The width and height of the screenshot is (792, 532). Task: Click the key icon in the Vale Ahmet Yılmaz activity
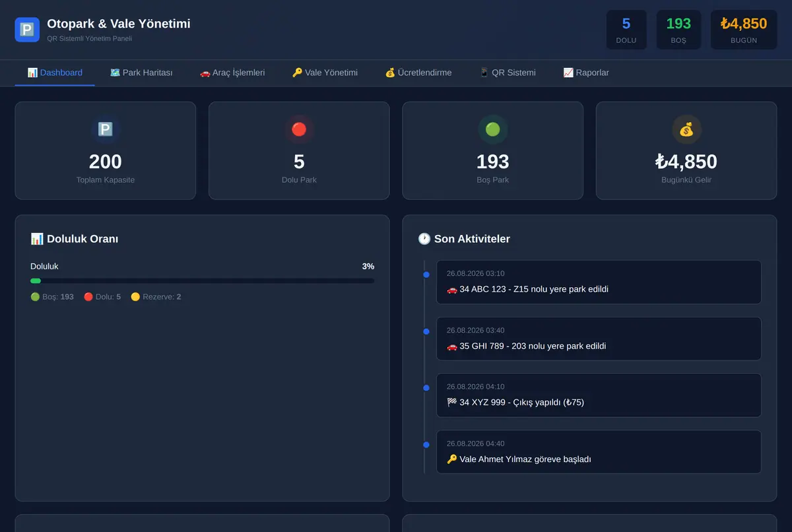pyautogui.click(x=452, y=459)
